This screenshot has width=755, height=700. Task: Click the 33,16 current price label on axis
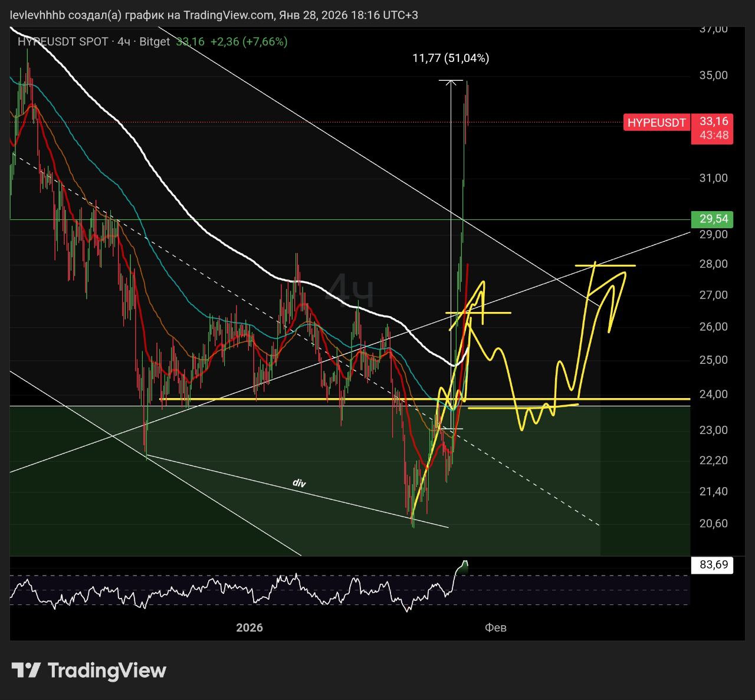713,121
